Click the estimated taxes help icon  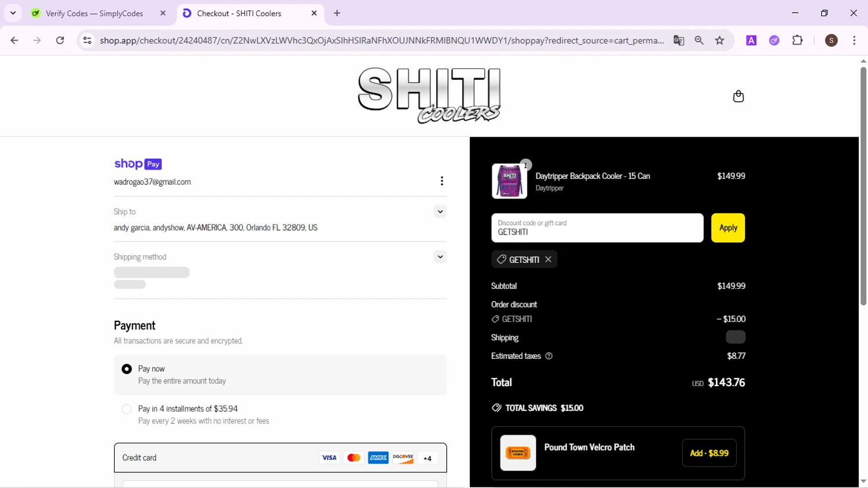tap(549, 356)
